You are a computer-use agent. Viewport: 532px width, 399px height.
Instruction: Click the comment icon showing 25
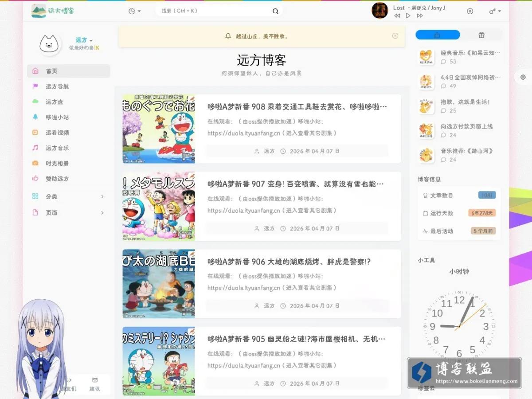click(444, 110)
